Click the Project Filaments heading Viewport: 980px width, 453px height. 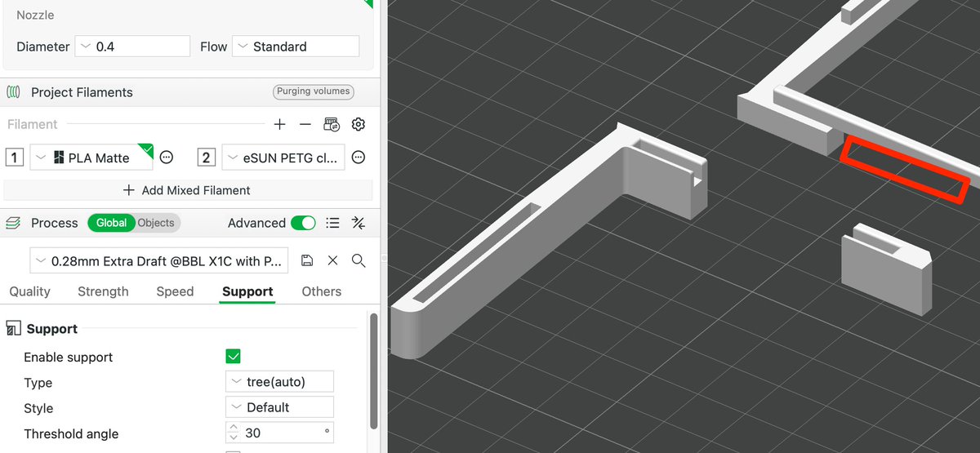pos(82,92)
